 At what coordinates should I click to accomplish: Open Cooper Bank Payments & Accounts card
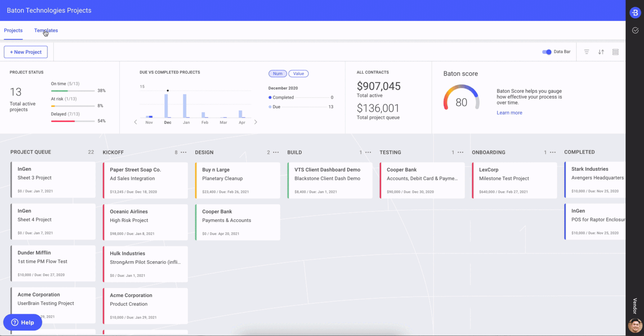(237, 222)
